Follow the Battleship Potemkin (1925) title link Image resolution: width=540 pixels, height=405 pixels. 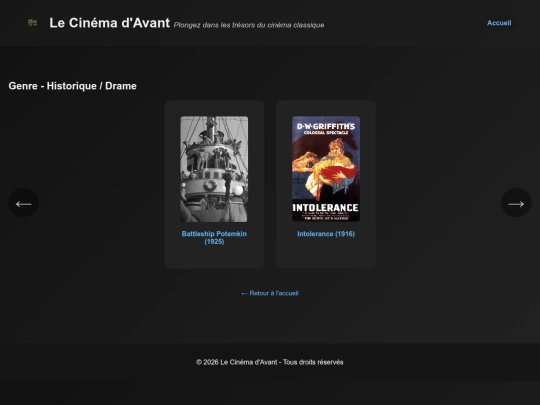[214, 238]
